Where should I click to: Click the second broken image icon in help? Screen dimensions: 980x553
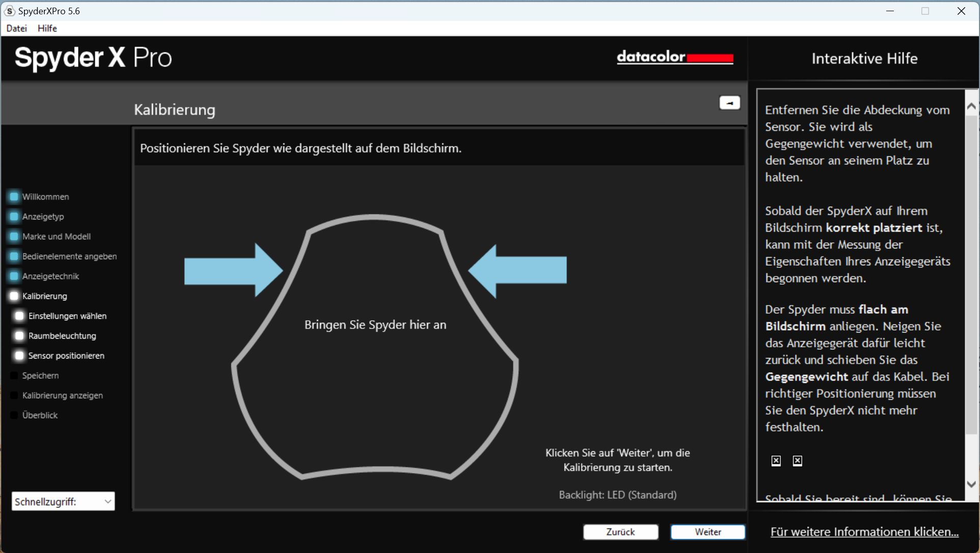pos(798,461)
